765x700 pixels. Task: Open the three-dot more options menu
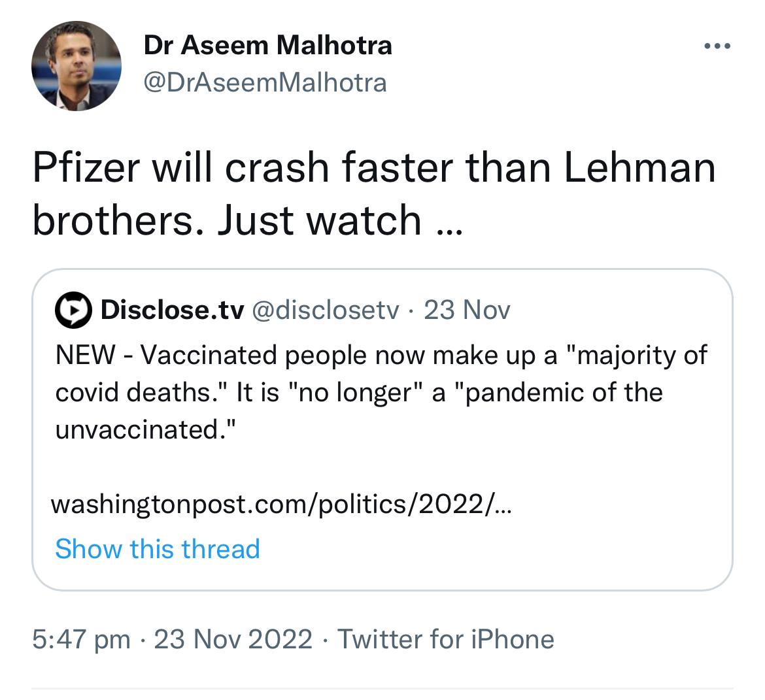click(717, 46)
